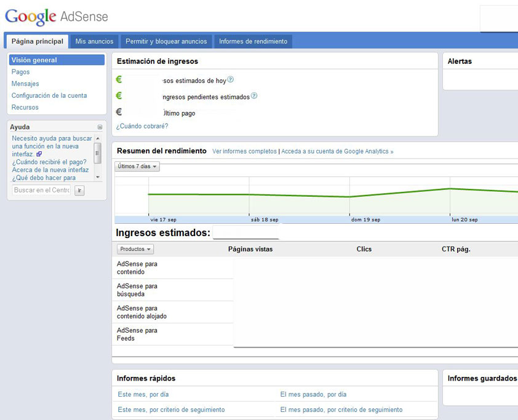
Task: Click the Ayuda list scroll down arrow
Action: 97,177
